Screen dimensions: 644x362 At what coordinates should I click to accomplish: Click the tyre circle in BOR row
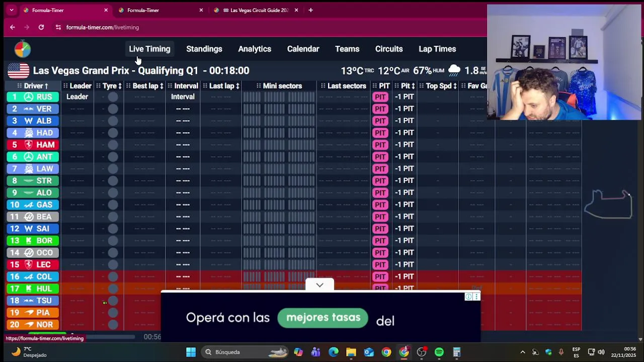(113, 240)
